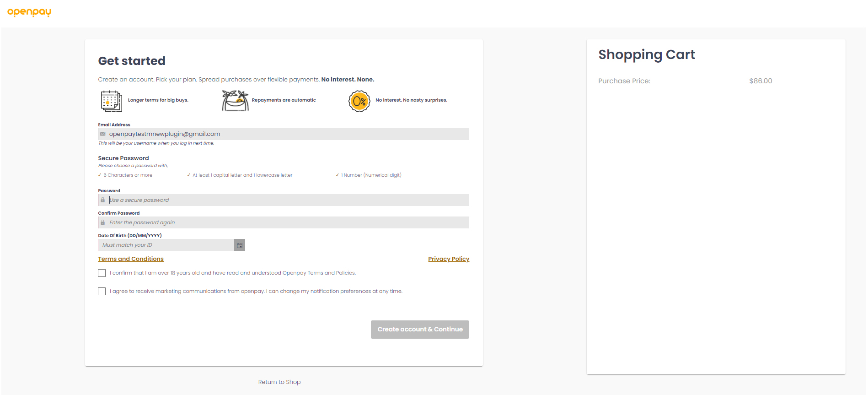Click the hammock automatic repayments icon
Screen dimensions: 868x395
click(235, 100)
